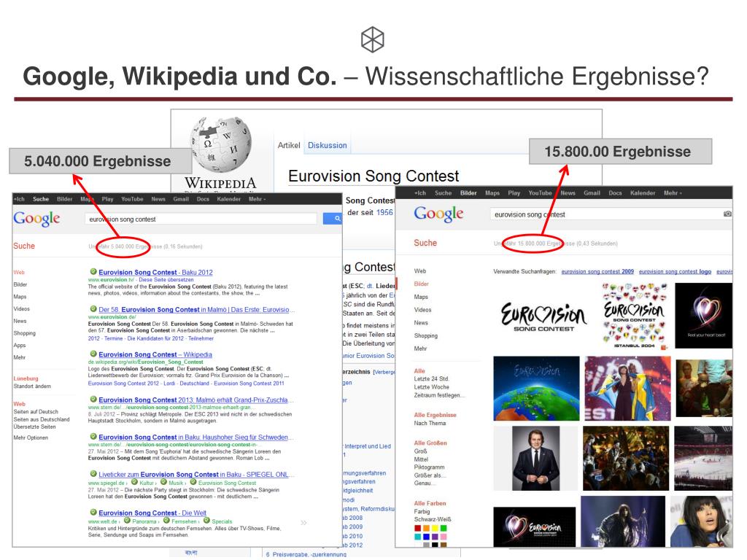Screen dimensions: 747x560
Task: Click green checkmark icon beside Baku 2012 result
Action: (93, 272)
